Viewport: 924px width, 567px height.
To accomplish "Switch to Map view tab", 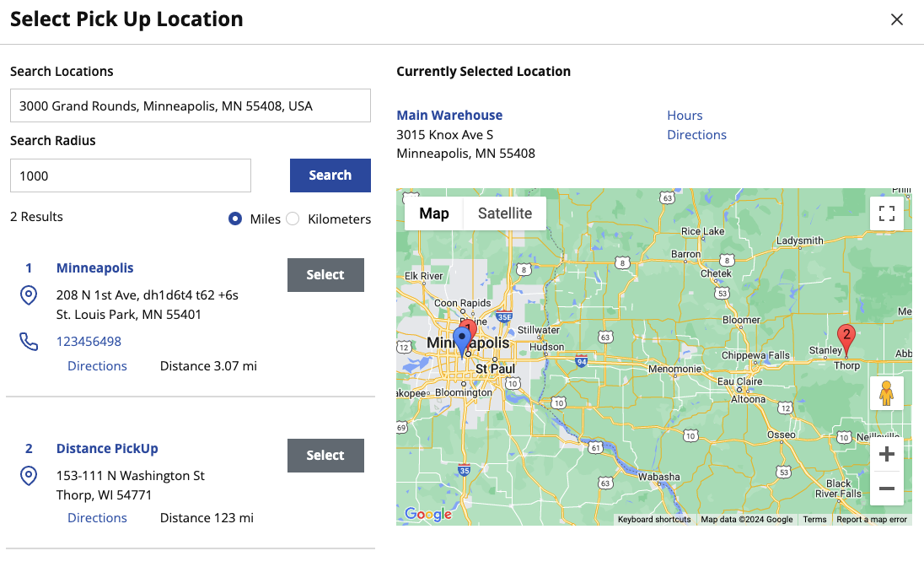I will [434, 213].
